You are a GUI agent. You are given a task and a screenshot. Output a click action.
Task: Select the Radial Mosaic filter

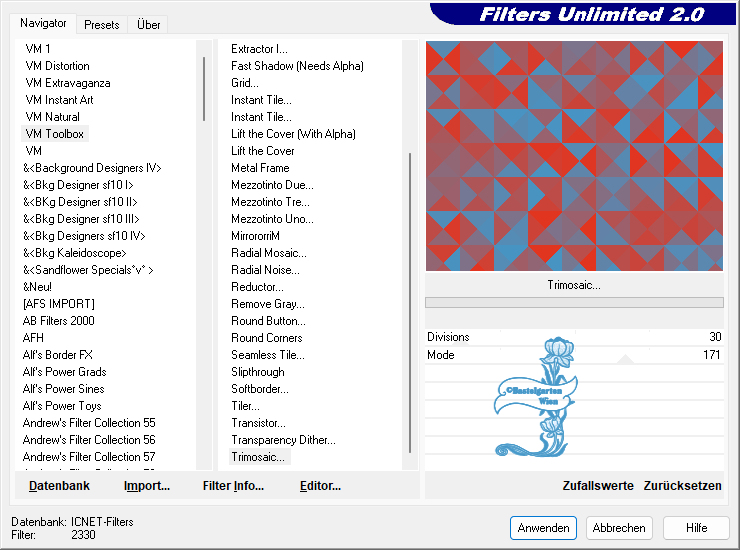268,253
